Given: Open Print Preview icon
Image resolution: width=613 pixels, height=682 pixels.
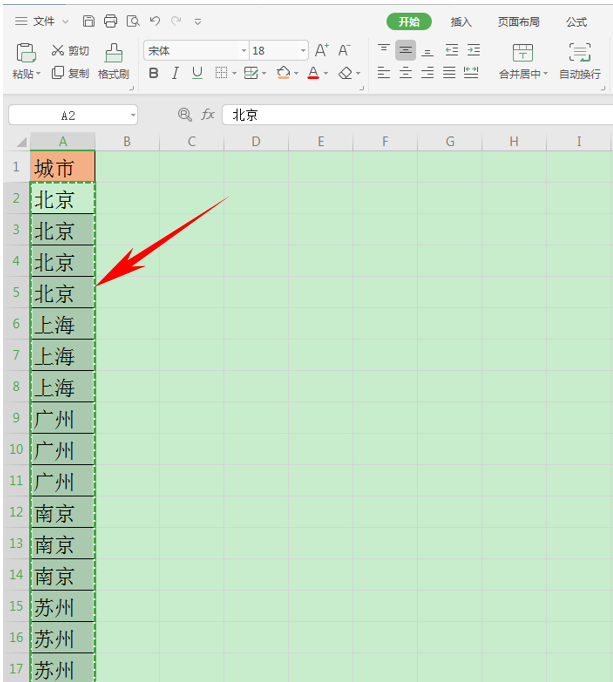Looking at the screenshot, I should (x=133, y=21).
